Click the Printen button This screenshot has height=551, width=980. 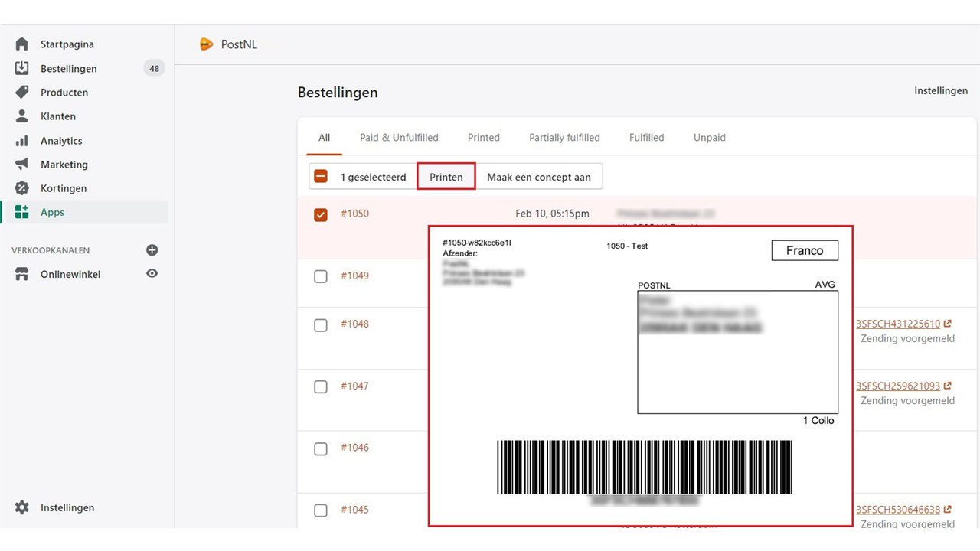click(x=446, y=177)
